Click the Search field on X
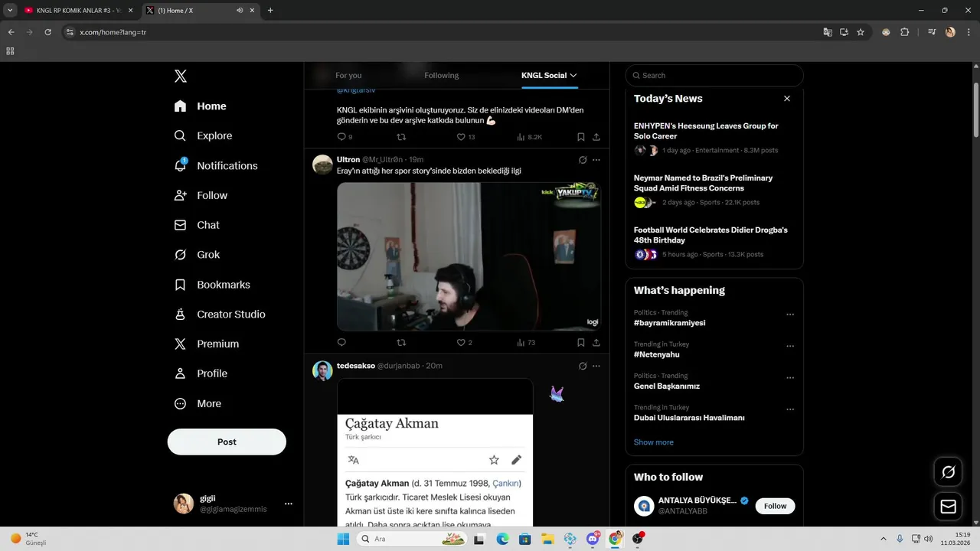Image resolution: width=980 pixels, height=551 pixels. click(714, 75)
